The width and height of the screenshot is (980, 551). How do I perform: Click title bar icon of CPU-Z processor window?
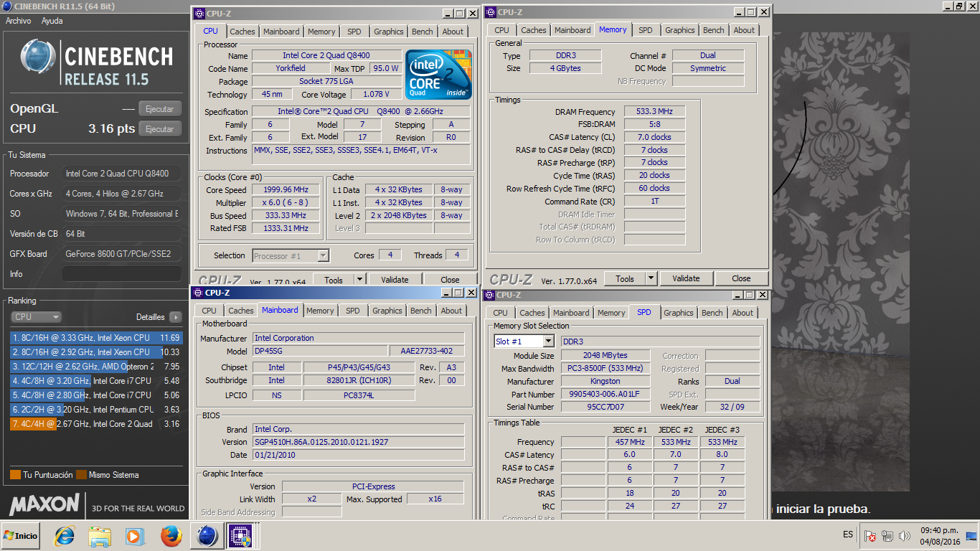coord(198,14)
